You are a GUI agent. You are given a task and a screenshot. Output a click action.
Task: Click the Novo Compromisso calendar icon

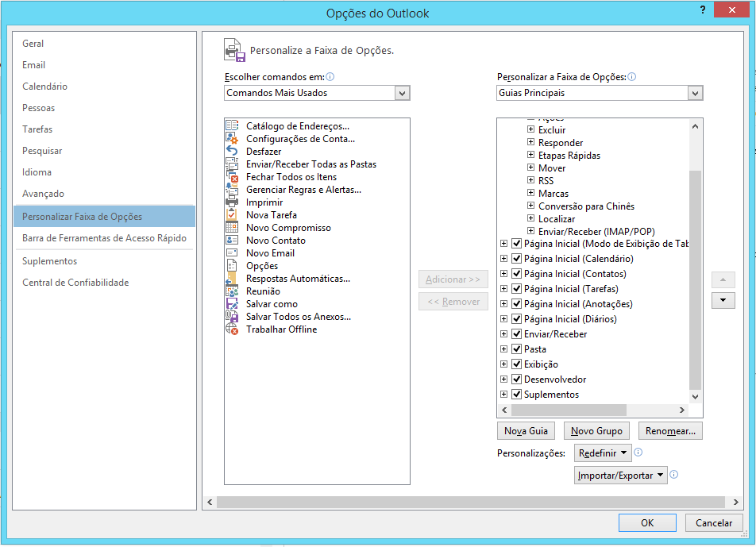click(232, 228)
